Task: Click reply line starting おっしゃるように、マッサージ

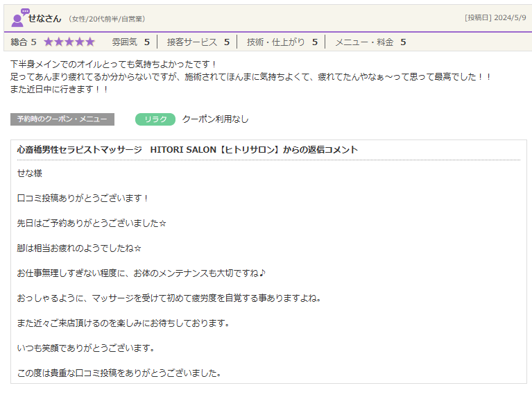Action: coord(169,298)
